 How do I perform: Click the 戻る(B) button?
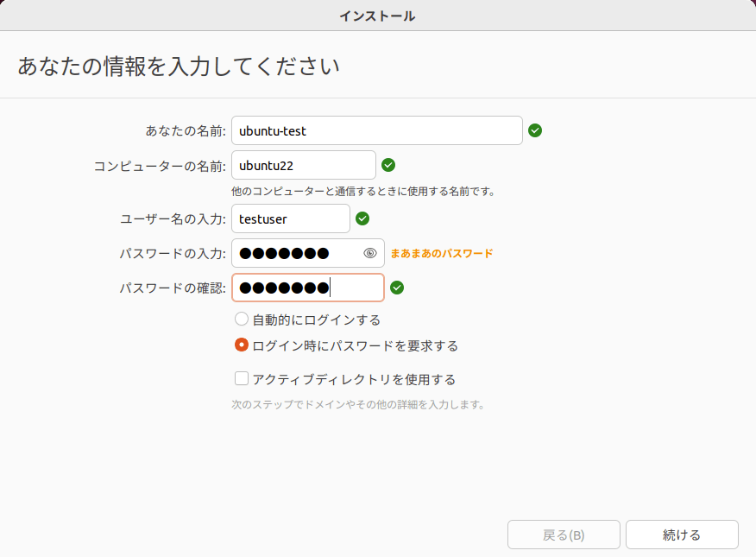(x=564, y=535)
